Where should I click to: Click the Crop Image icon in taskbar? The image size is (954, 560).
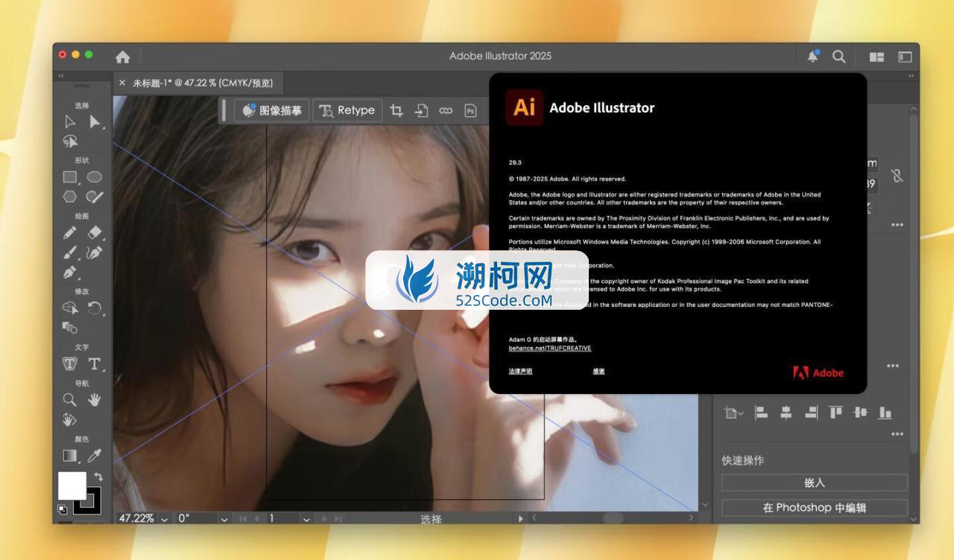pyautogui.click(x=397, y=110)
